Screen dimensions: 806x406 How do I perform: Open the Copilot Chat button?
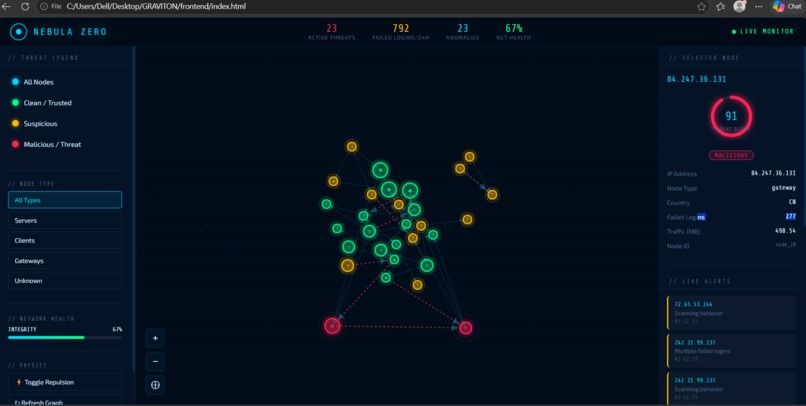click(x=788, y=6)
